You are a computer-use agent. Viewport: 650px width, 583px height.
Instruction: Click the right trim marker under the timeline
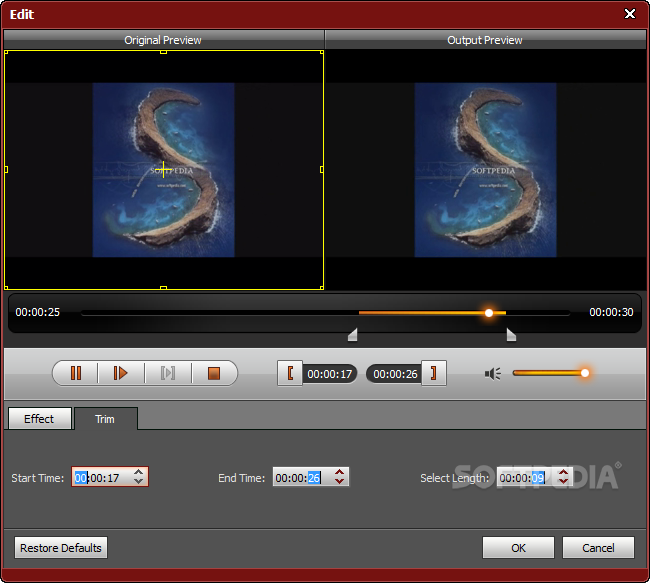coord(511,335)
